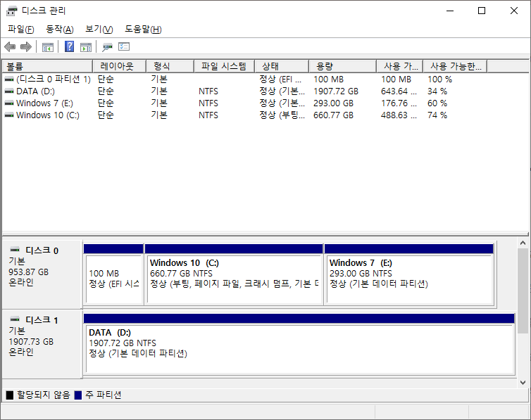Sort by the 레이아웃 column header

coord(119,66)
